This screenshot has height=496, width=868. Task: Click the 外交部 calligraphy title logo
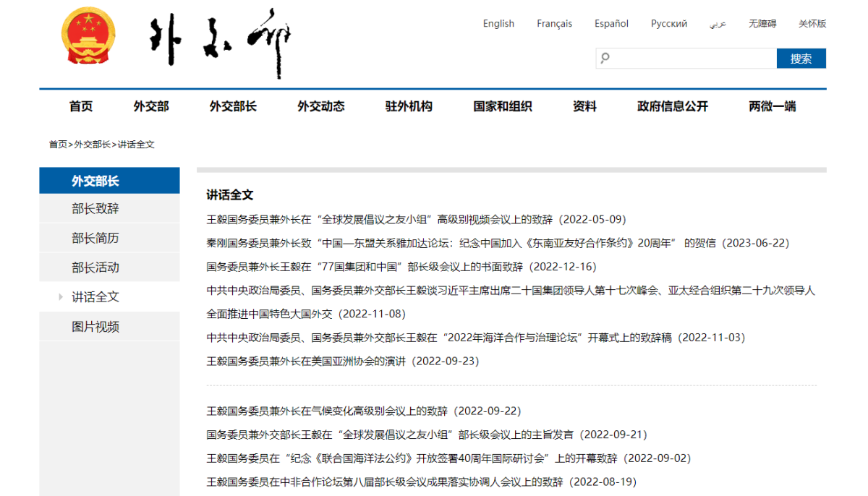click(x=220, y=42)
